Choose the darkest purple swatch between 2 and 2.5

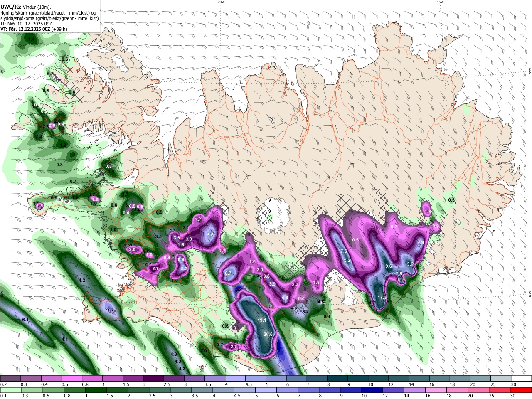point(153,378)
